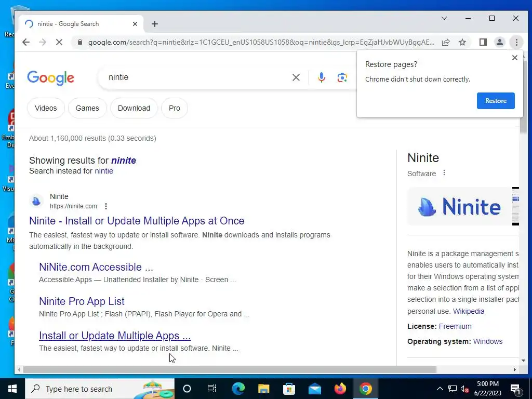
Task: Open Install or Update Multiple Apps sublink
Action: [115, 335]
